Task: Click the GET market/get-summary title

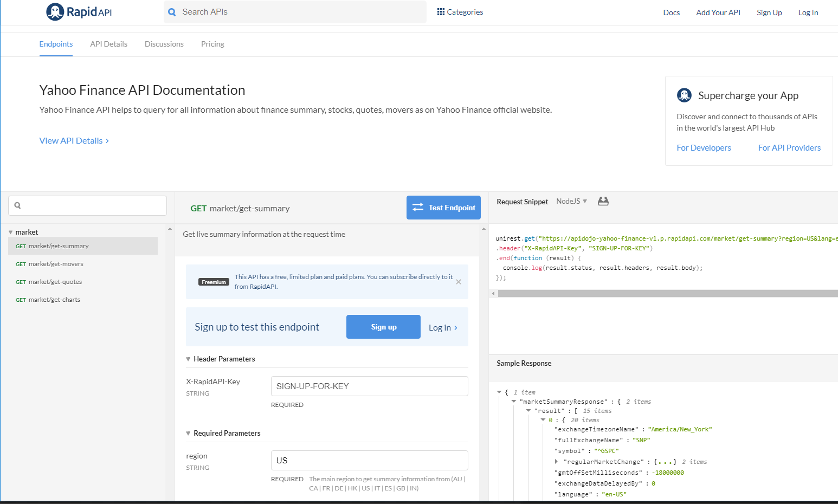Action: pos(240,208)
